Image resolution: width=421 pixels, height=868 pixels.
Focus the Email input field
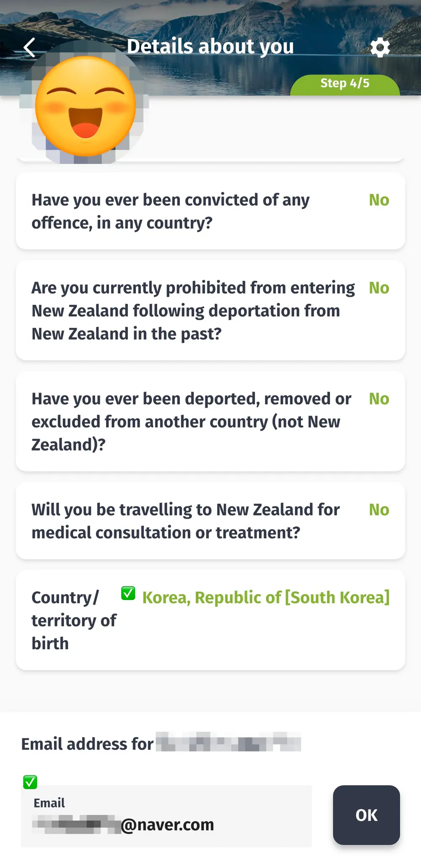click(x=166, y=816)
